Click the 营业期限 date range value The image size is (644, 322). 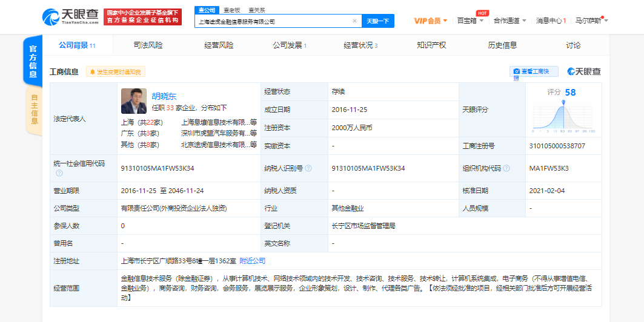tap(162, 191)
